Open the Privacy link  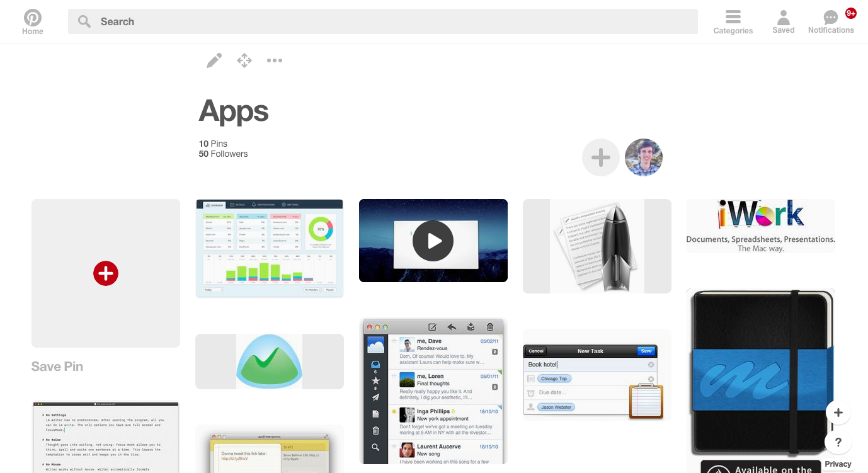[x=838, y=464]
